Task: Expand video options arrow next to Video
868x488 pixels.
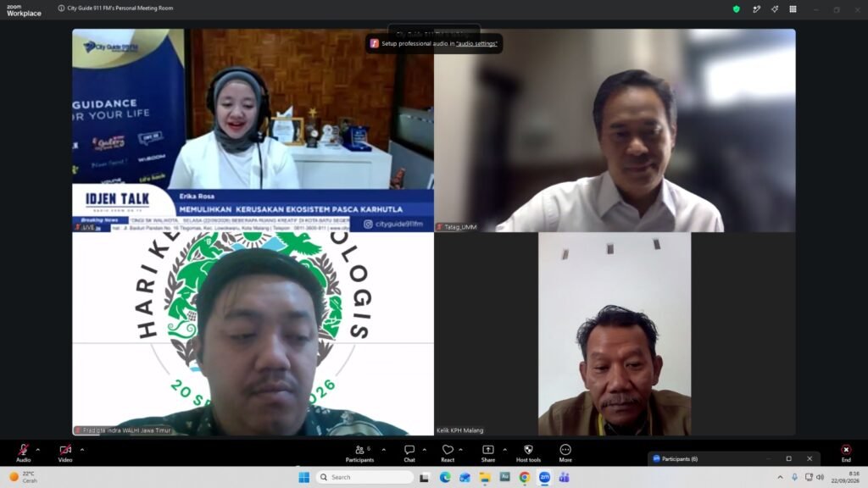Action: point(82,450)
